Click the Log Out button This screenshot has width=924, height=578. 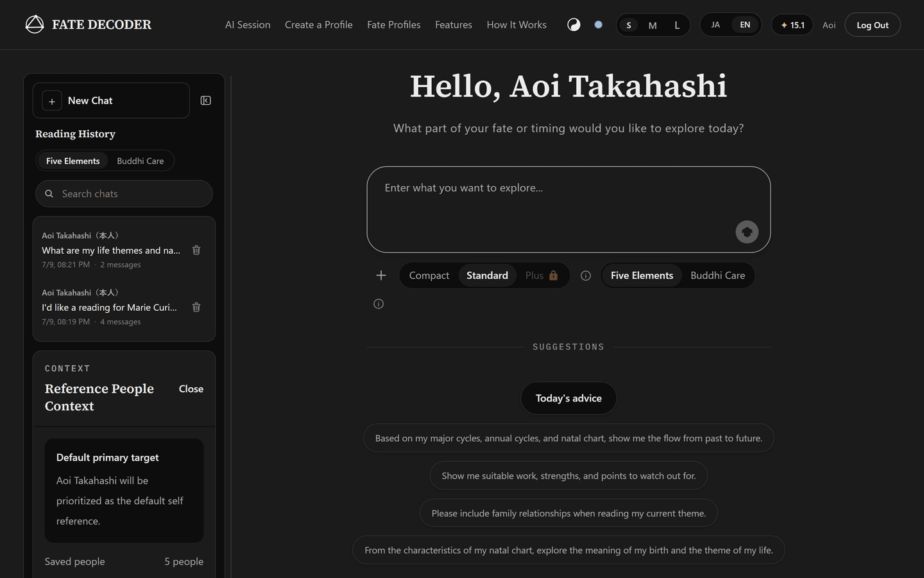point(873,25)
